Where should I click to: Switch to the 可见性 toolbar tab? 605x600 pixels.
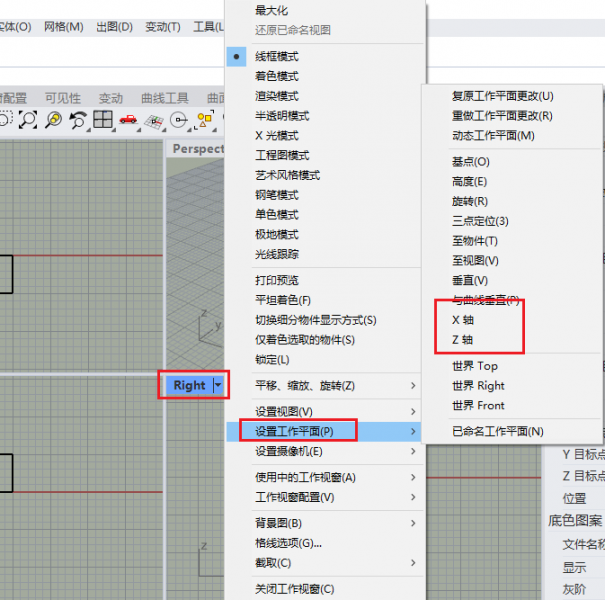click(63, 98)
